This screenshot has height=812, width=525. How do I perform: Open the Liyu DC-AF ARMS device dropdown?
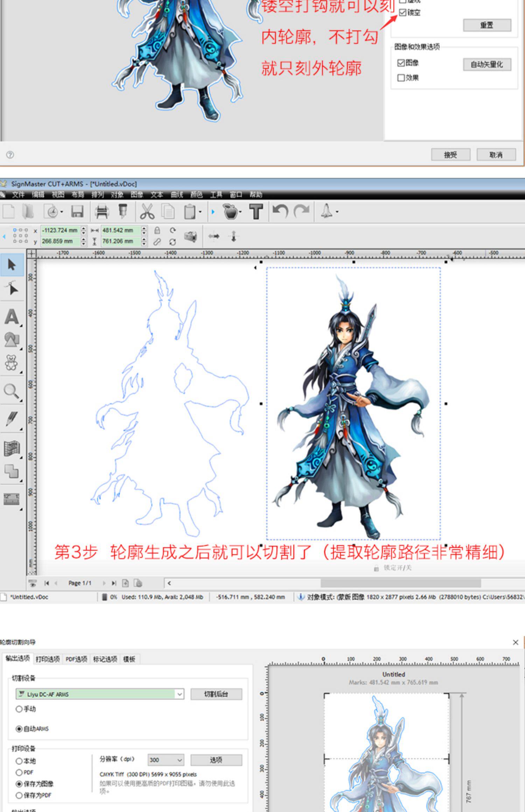[x=100, y=694]
